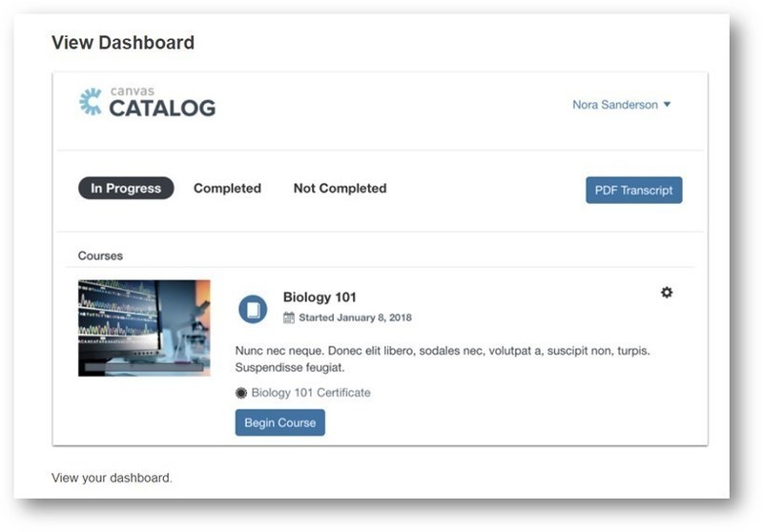Click the arrow beside Nora Sanderson
763x532 pixels.
click(x=667, y=105)
